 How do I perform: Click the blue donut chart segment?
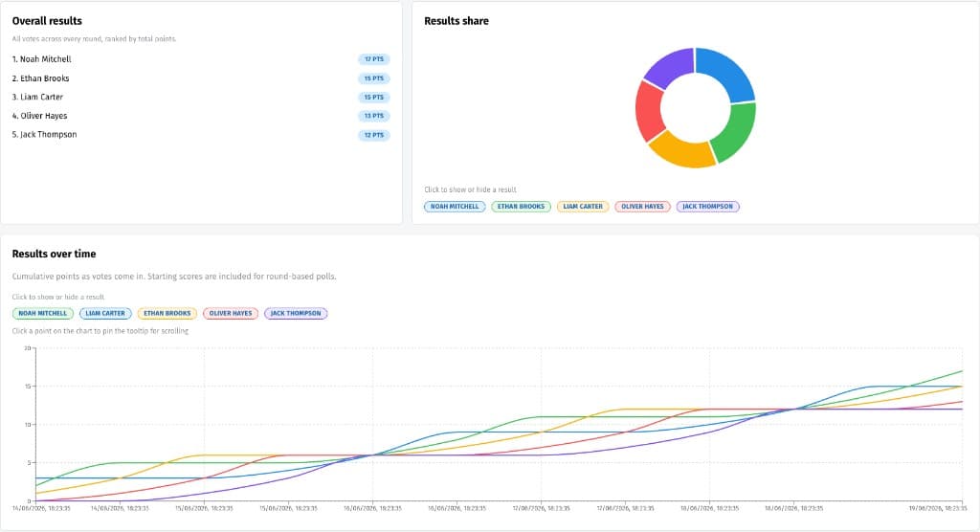tap(729, 71)
